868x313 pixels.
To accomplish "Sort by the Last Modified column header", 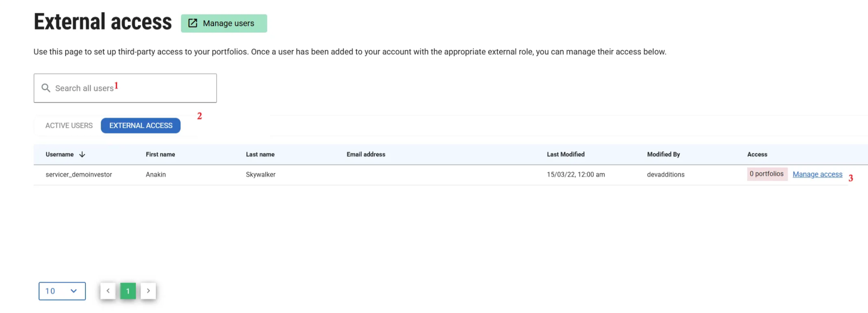I will (566, 154).
